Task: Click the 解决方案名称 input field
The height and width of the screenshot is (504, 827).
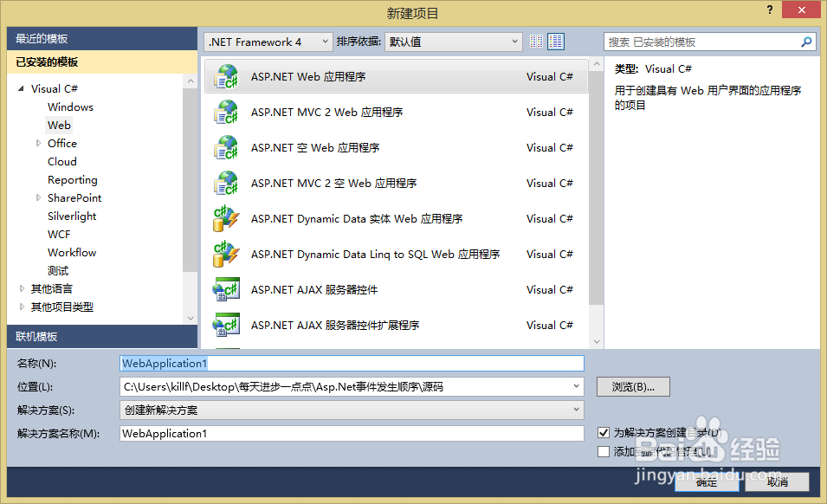Action: [x=352, y=433]
